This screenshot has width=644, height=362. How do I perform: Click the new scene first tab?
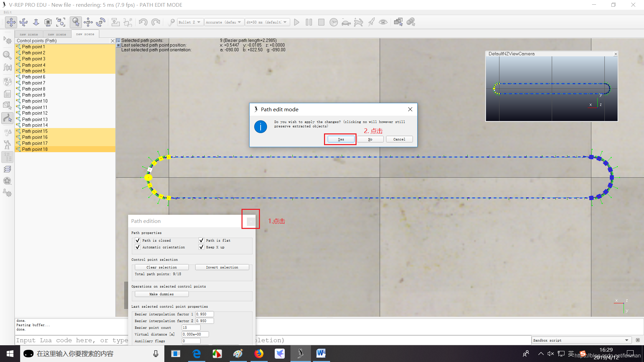(x=28, y=34)
